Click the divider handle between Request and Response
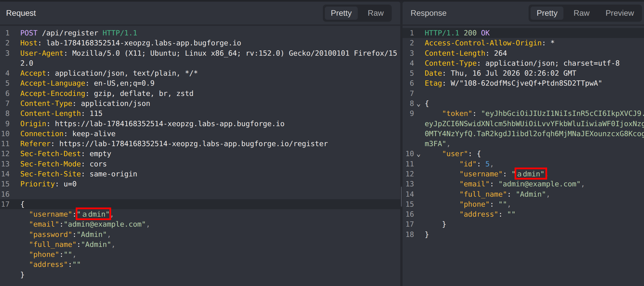644x286 pixels. point(401,197)
